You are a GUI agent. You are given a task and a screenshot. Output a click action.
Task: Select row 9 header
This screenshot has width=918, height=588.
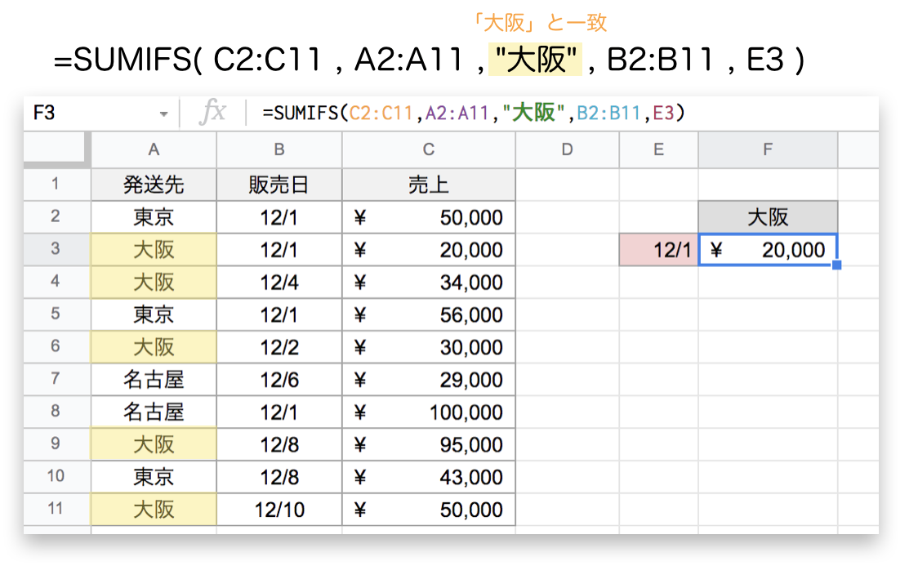(x=57, y=444)
